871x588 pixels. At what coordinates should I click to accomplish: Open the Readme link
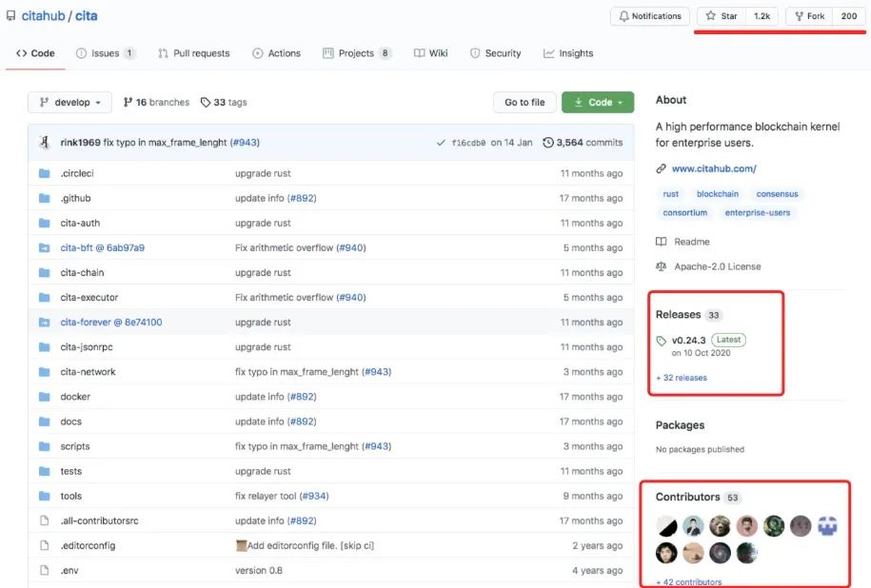(x=683, y=242)
